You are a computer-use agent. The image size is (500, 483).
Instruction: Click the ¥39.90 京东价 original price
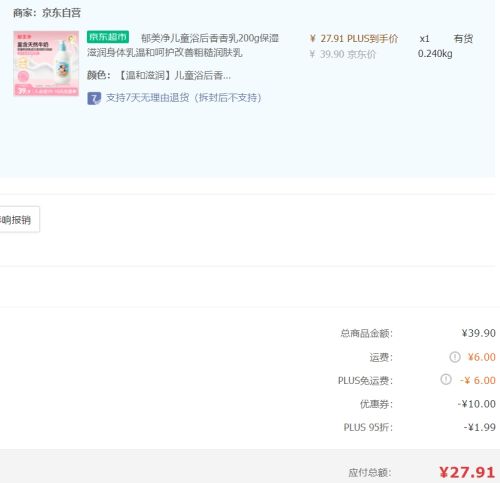342,54
